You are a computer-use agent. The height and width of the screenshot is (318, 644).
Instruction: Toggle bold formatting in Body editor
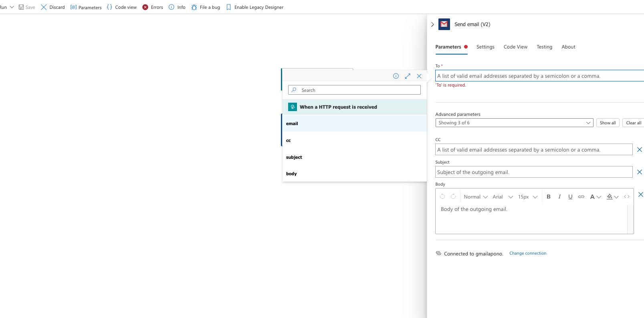tap(549, 196)
